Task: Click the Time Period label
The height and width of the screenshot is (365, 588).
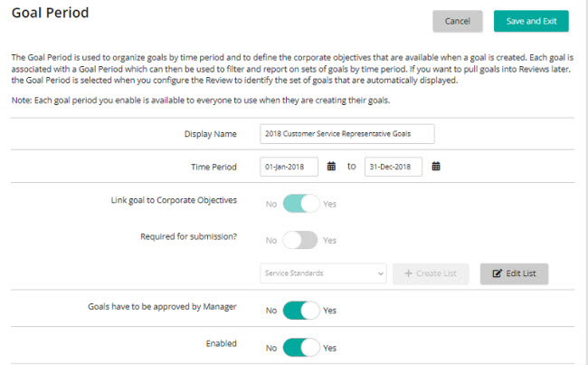Action: pyautogui.click(x=213, y=168)
